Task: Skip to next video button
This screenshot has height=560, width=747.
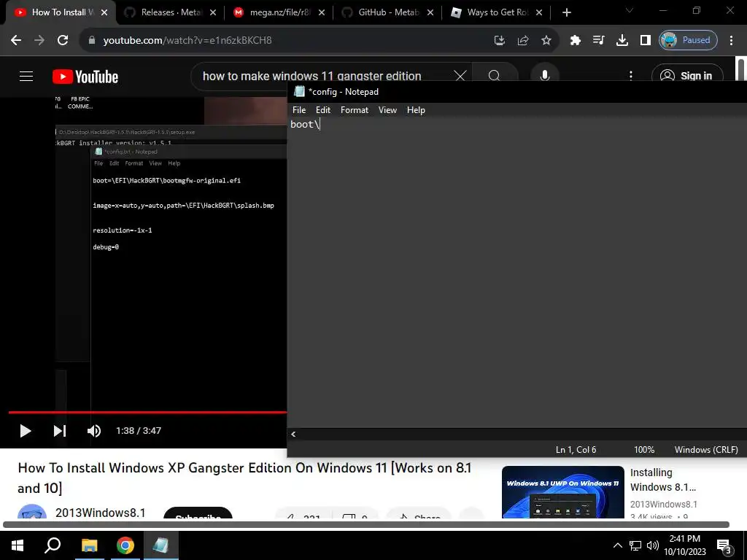Action: tap(60, 431)
